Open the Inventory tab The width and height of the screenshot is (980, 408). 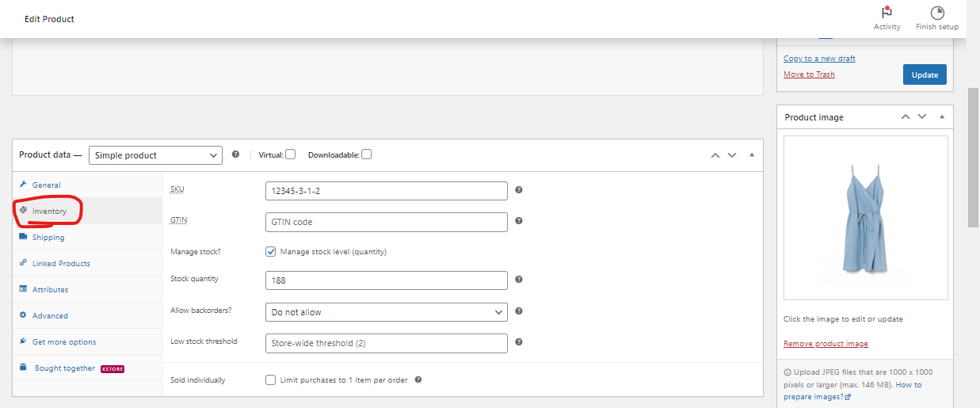pos(87,211)
